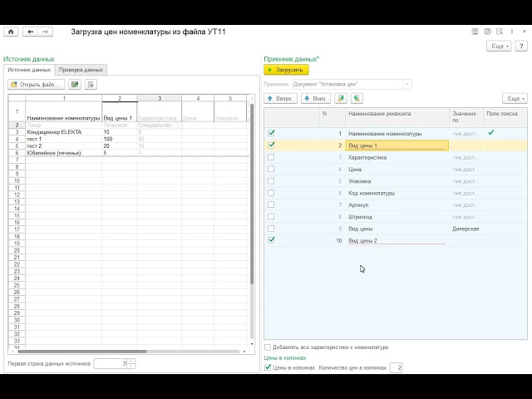Screen dimensions: 532x399
Task: Enable the Цена row checkbox
Action: coord(271,169)
